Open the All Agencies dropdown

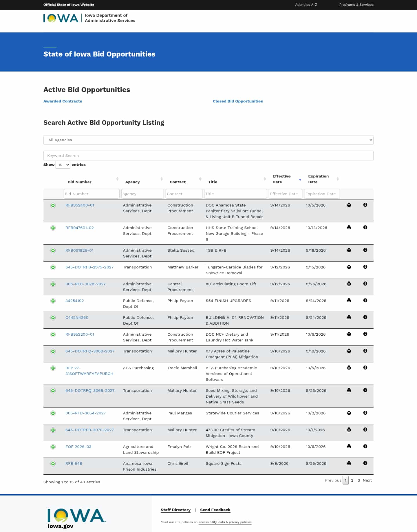pyautogui.click(x=208, y=140)
